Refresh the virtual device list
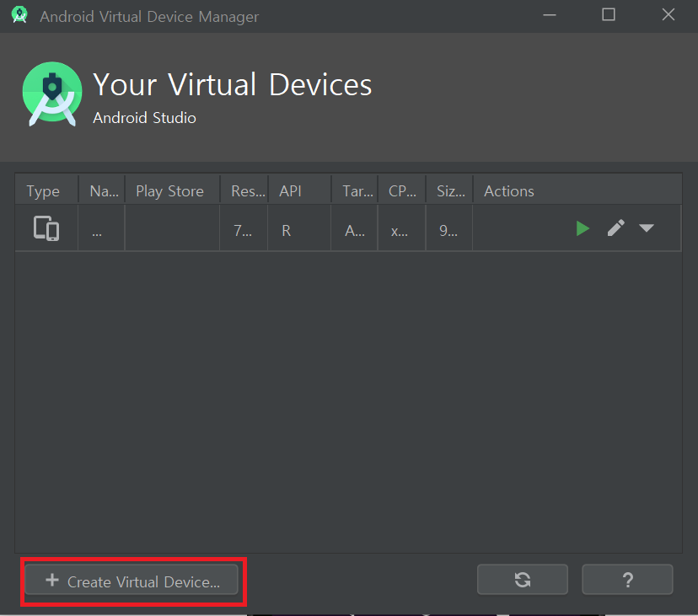The width and height of the screenshot is (698, 616). point(523,580)
